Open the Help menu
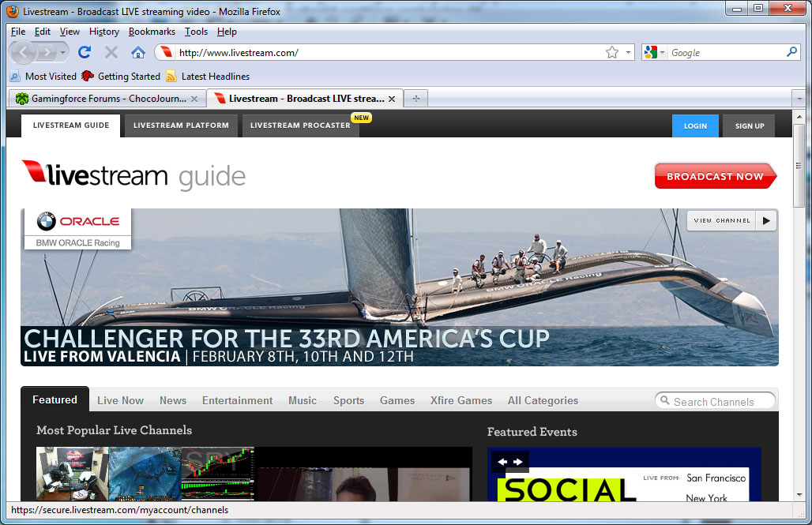 pos(227,32)
